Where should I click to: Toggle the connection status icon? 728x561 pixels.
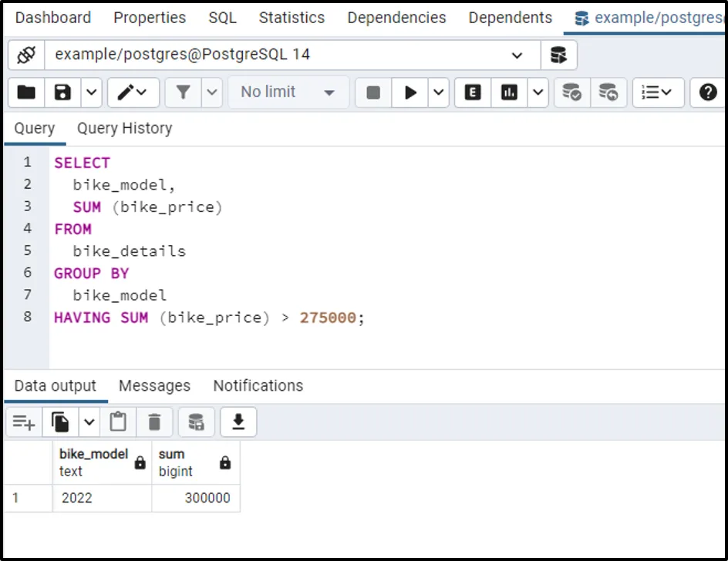pos(26,55)
